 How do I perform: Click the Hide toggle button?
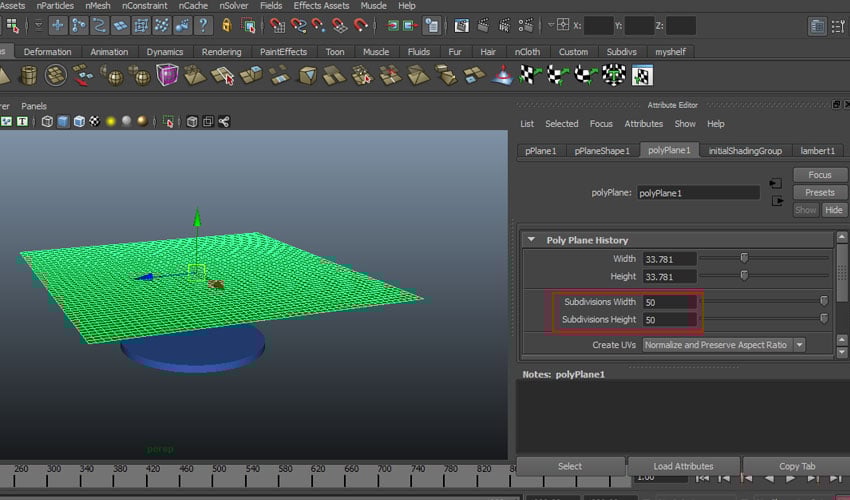coord(833,210)
